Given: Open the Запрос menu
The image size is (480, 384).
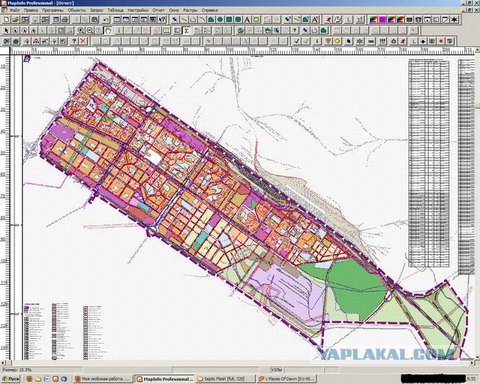Looking at the screenshot, I should point(97,10).
